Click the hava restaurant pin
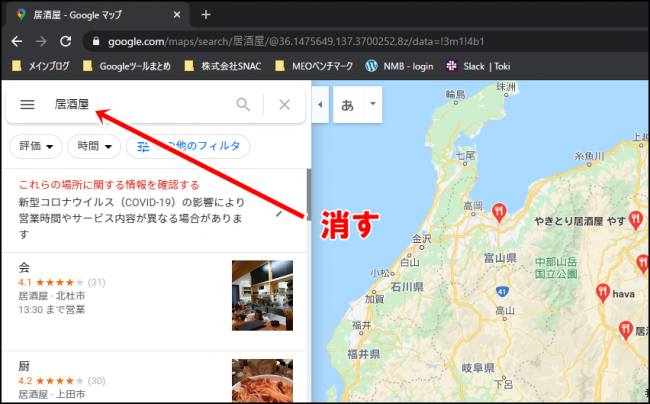 point(602,293)
